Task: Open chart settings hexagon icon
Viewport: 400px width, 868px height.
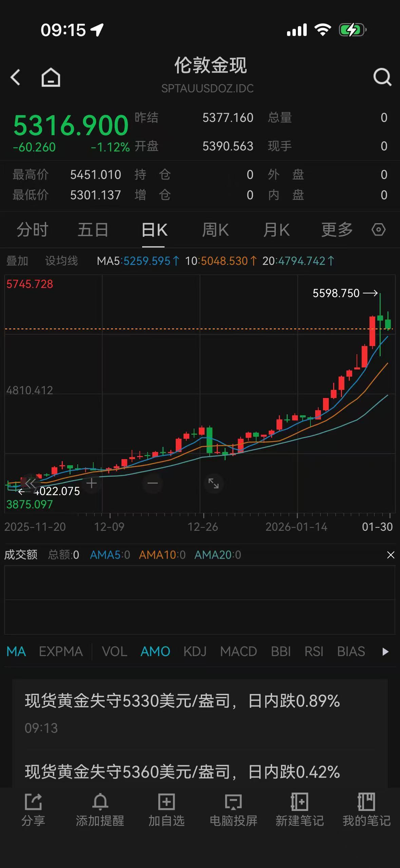Action: pos(378,230)
